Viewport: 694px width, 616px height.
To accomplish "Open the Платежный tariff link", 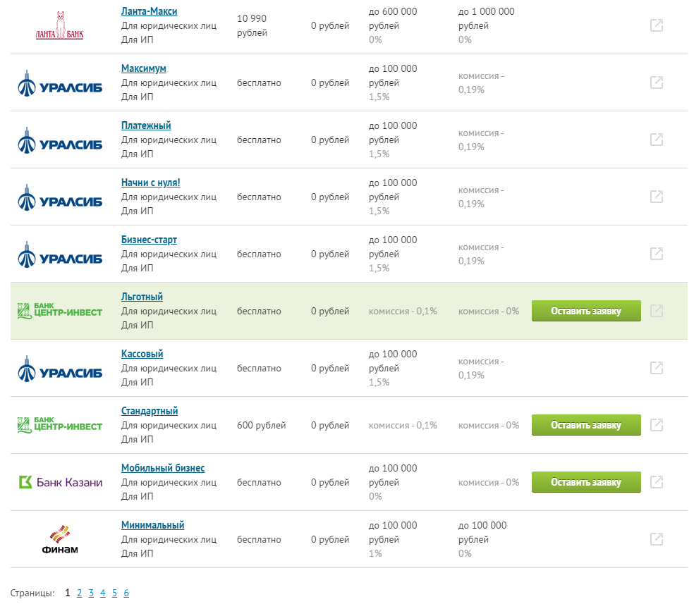I will [146, 125].
